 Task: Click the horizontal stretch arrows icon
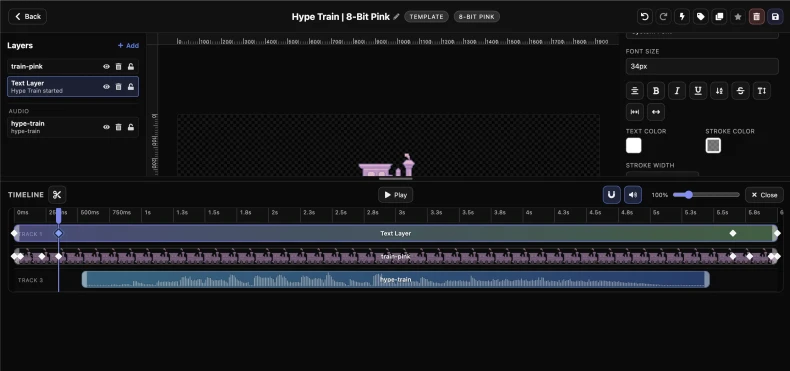pos(655,112)
